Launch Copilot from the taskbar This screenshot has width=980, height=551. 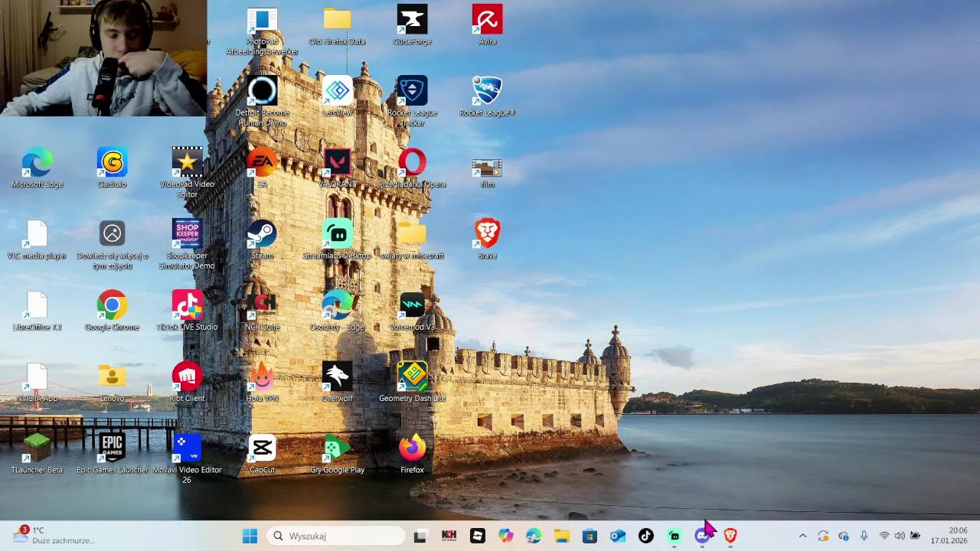(x=505, y=536)
